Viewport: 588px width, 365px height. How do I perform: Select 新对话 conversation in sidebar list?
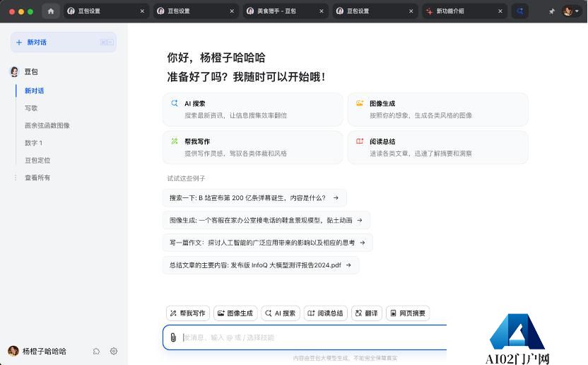(35, 91)
